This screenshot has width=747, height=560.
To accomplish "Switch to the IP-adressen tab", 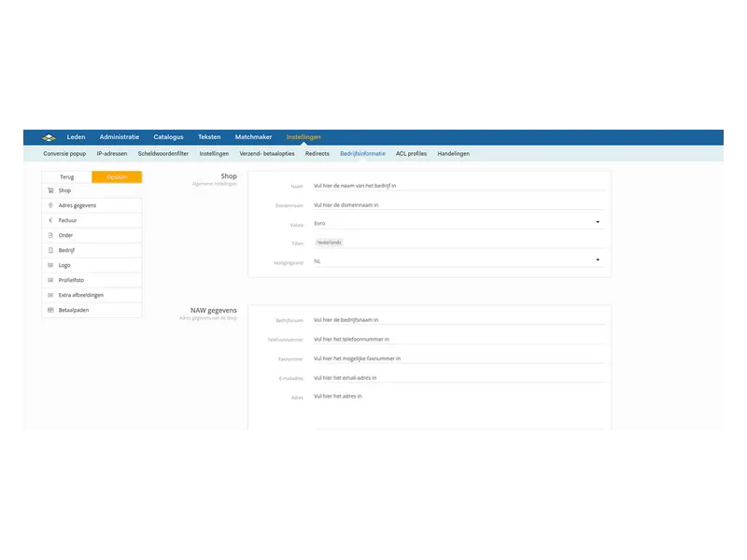I will [112, 154].
